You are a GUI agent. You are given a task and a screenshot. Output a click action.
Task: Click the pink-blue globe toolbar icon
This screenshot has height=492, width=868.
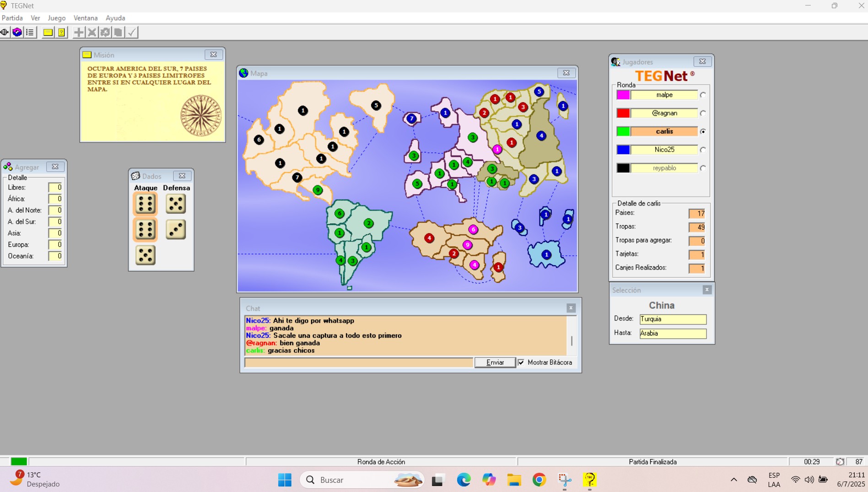coord(17,32)
